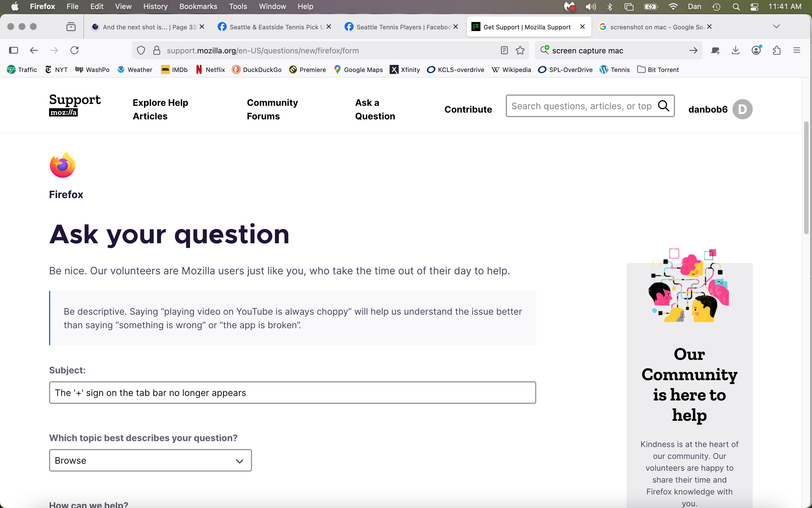
Task: Click the search magnifier in support search box
Action: (x=663, y=106)
